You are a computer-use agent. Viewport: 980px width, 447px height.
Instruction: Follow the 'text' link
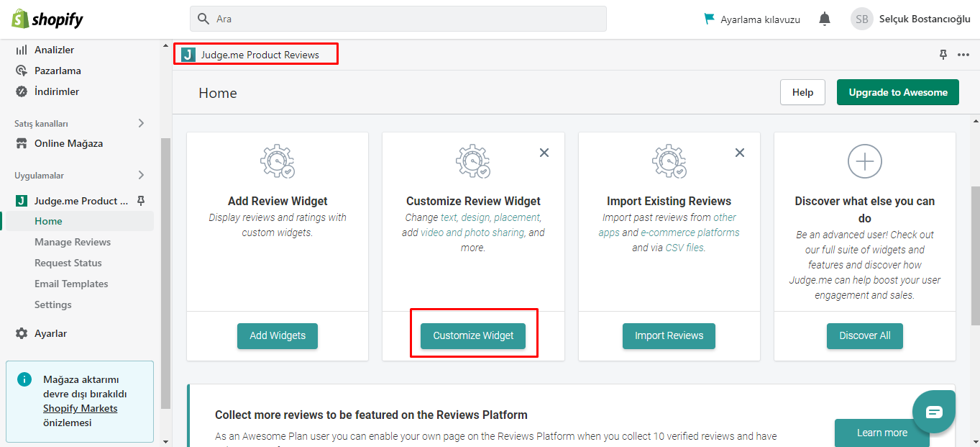pos(449,217)
